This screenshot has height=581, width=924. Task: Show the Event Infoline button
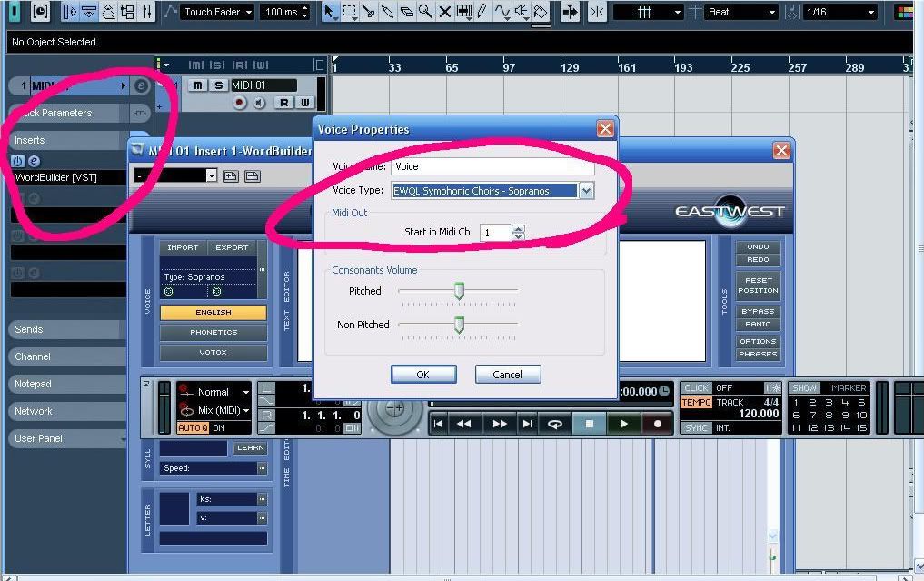coord(88,12)
